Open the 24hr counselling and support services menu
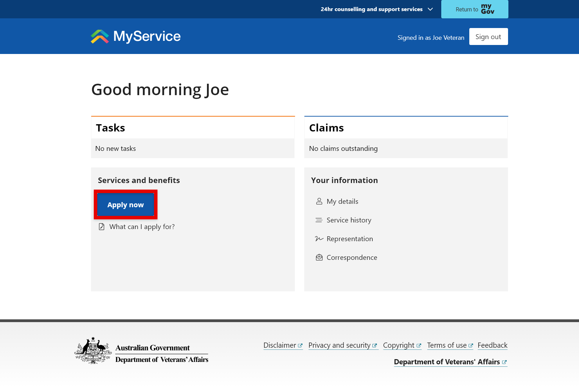This screenshot has height=392, width=579. pos(371,9)
